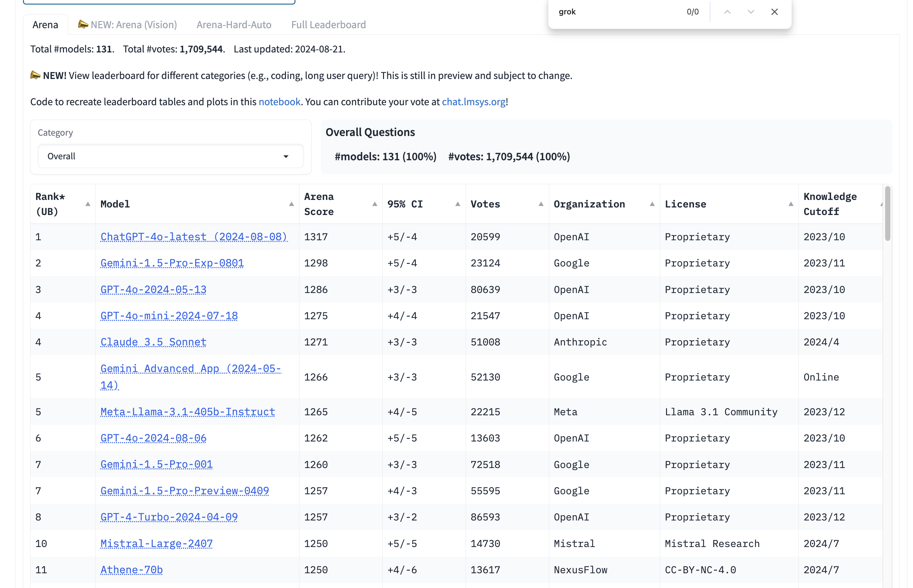Viewport: 913px width, 588px height.
Task: Go to previous find match arrow
Action: 727,12
